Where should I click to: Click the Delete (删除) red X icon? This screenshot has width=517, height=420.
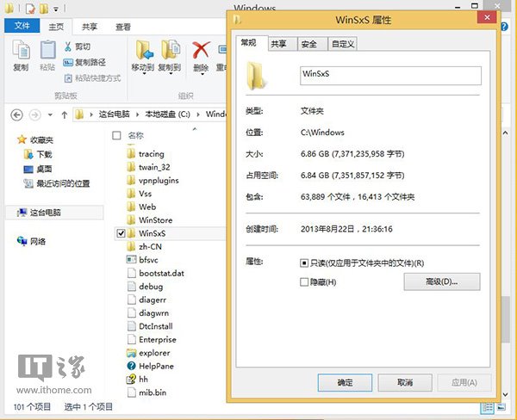201,50
